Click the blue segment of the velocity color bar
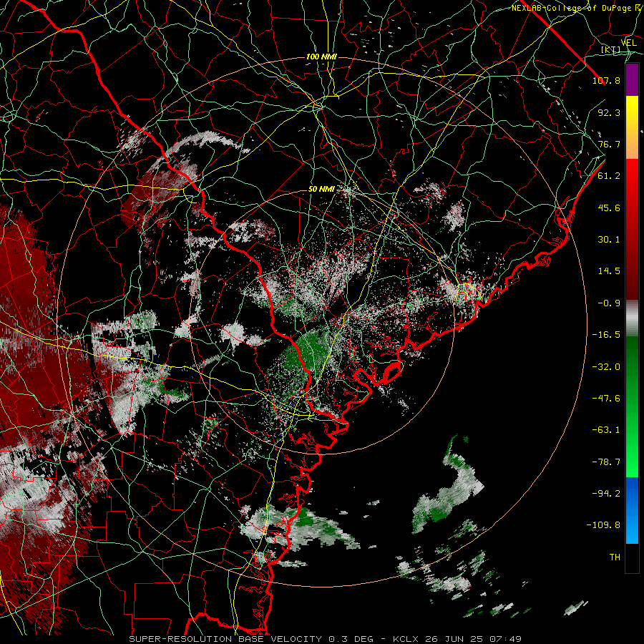The image size is (644, 644). 632,510
